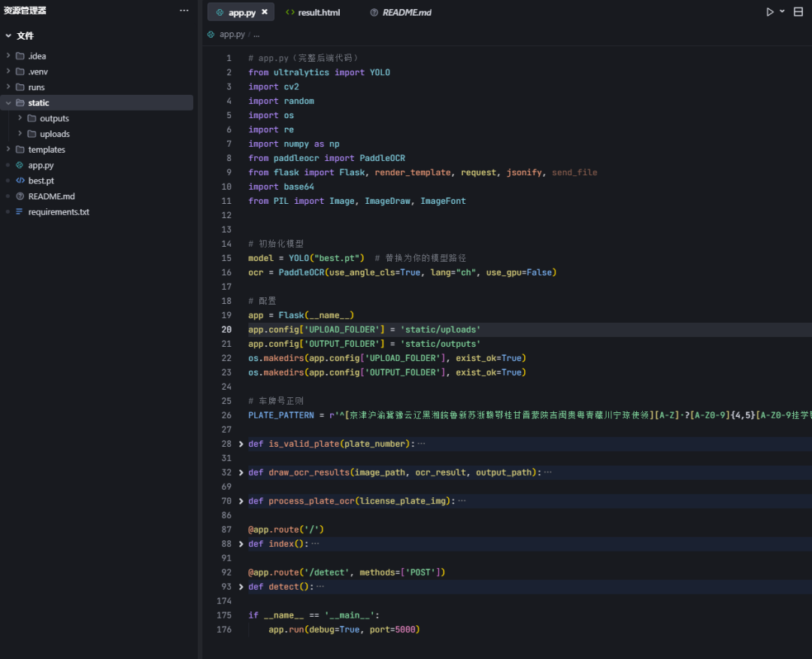This screenshot has height=659, width=812.
Task: Collapse the static folder chevron
Action: 8,102
